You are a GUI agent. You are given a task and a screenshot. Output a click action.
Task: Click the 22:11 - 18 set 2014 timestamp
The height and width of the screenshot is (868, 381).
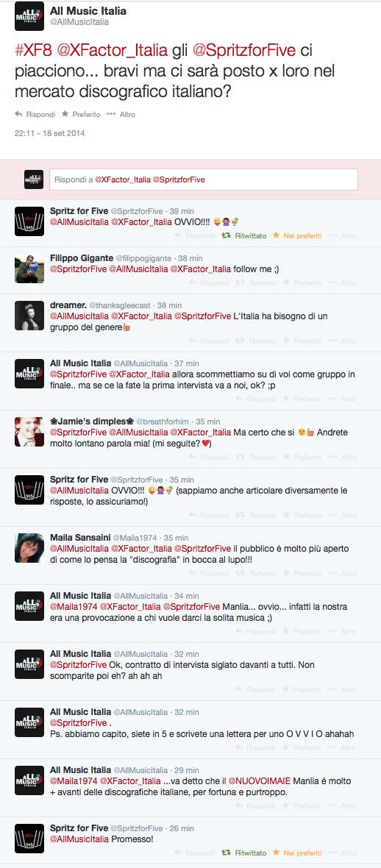click(49, 133)
